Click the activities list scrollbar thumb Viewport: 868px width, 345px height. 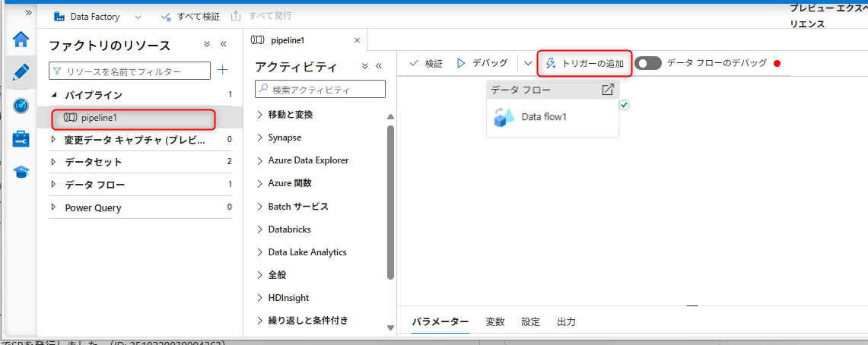click(x=390, y=202)
